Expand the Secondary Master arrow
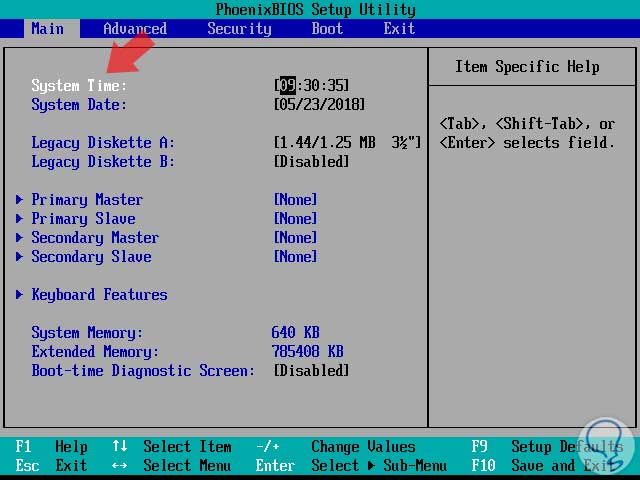 point(19,238)
